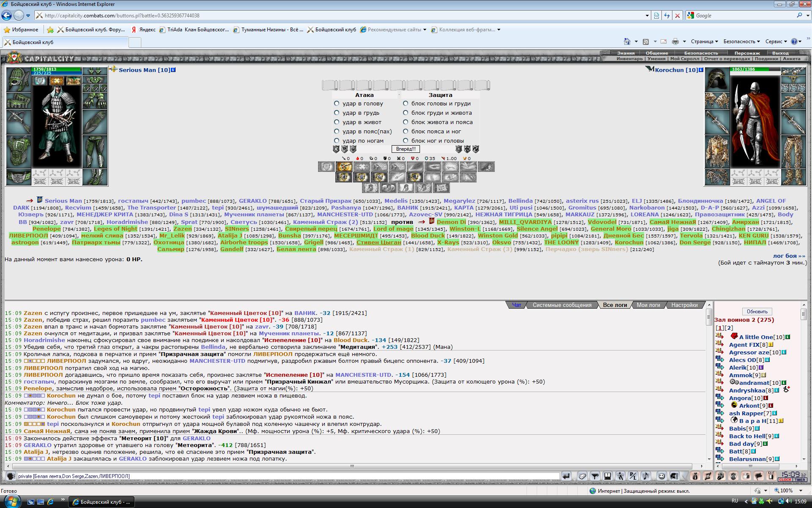Screen dimensions: 812x508
Task: Click the running man chat icon
Action: [x=620, y=476]
